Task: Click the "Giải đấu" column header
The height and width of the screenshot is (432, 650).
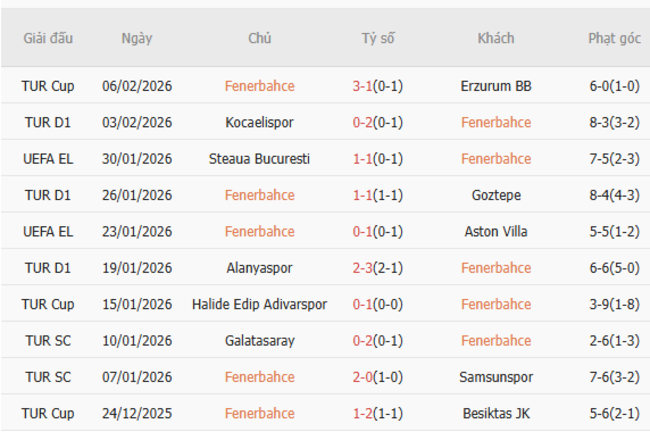Action: tap(48, 39)
